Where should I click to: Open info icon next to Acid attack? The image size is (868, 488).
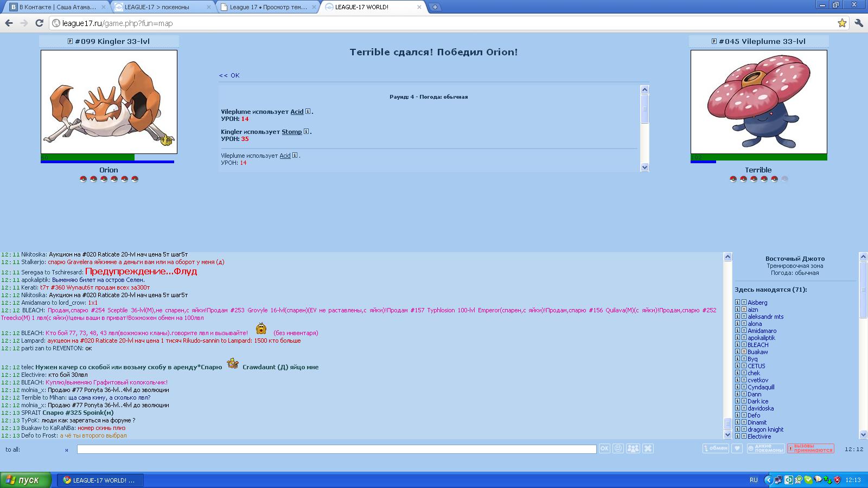pyautogui.click(x=308, y=112)
